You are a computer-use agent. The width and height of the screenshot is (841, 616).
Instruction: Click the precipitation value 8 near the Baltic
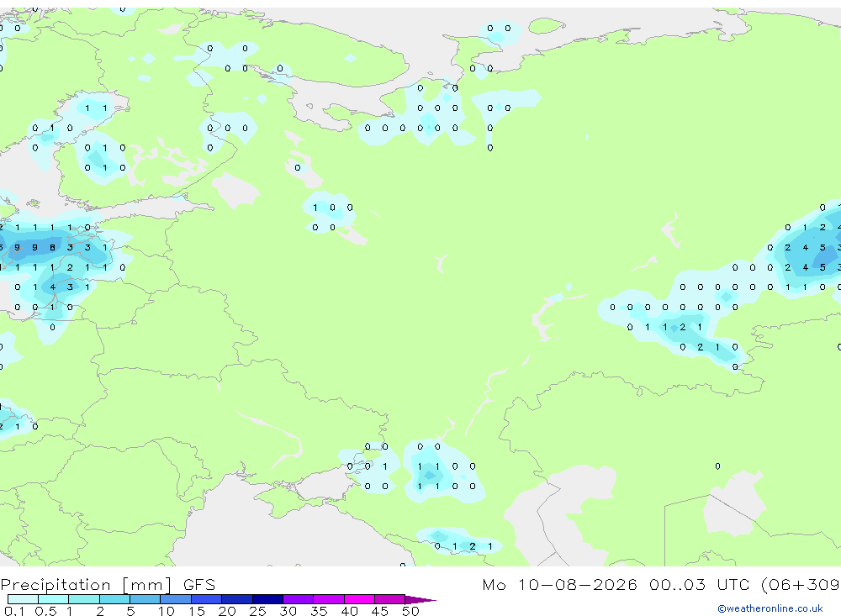[x=52, y=247]
